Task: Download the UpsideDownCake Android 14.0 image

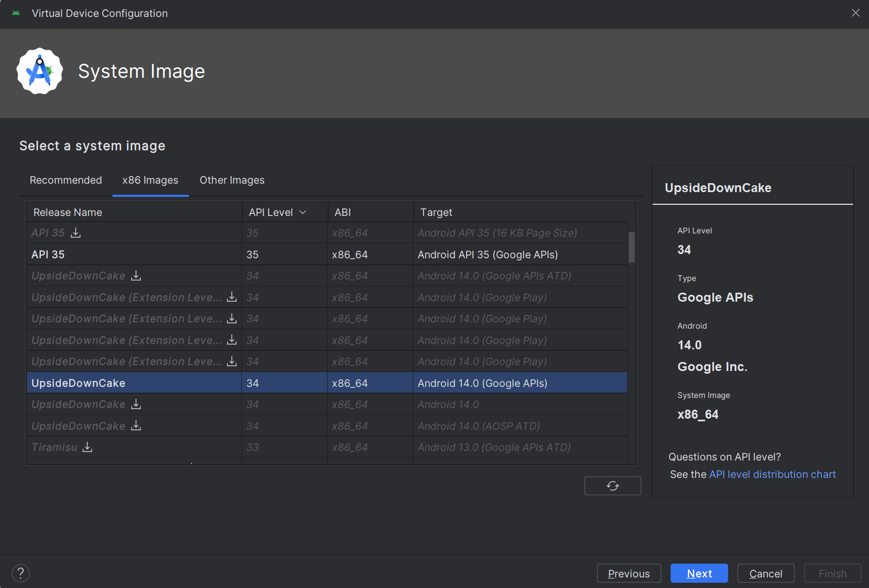Action: click(x=135, y=404)
